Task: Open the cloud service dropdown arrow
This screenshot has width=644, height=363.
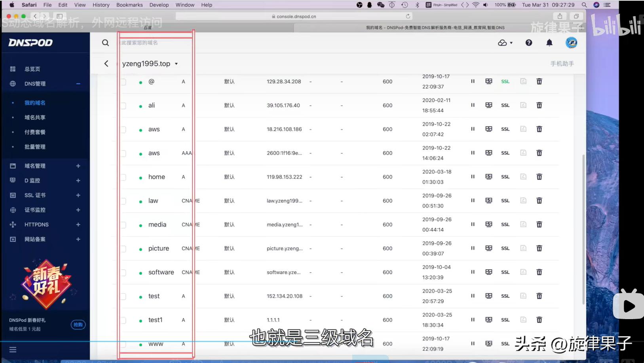Action: 511,43
